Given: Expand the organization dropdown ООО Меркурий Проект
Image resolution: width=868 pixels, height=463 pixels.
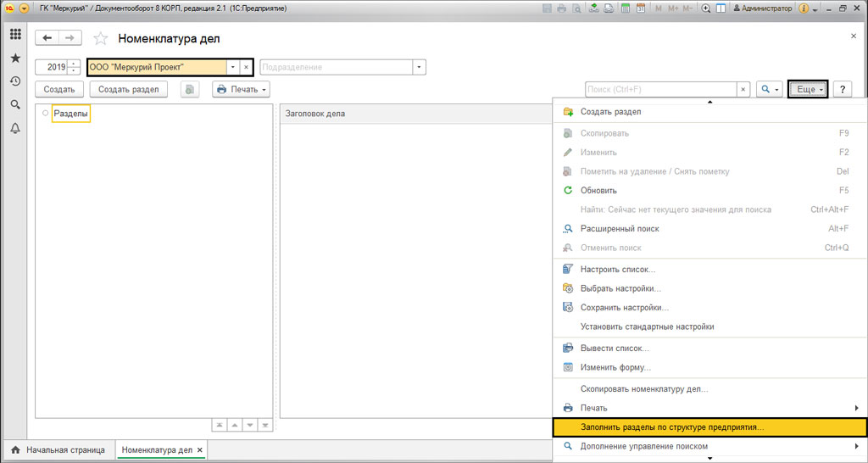Looking at the screenshot, I should (233, 67).
